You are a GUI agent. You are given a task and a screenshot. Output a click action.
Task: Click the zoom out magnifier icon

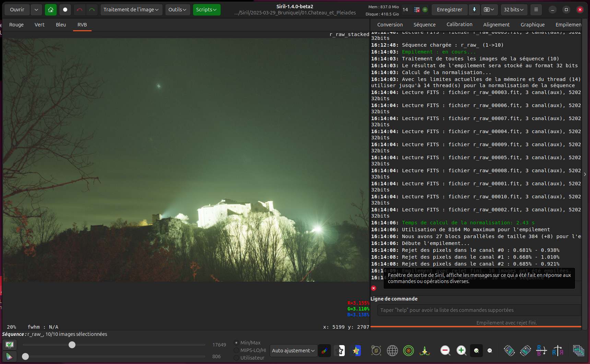(x=445, y=350)
